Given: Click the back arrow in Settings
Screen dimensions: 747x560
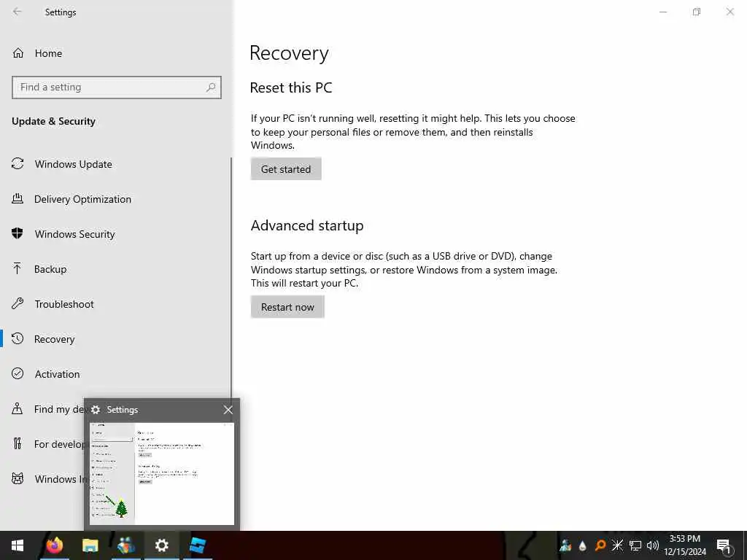Looking at the screenshot, I should click(x=18, y=12).
